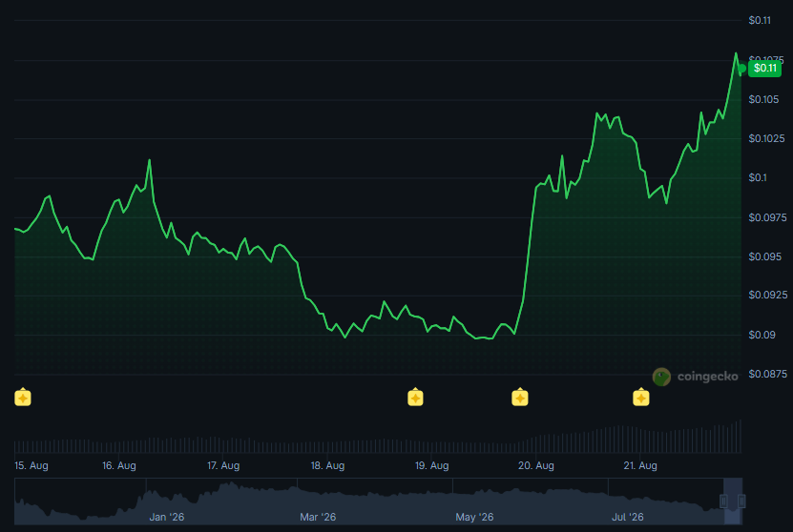
Task: Open the yellow event marker before 19. Aug
Action: (415, 398)
